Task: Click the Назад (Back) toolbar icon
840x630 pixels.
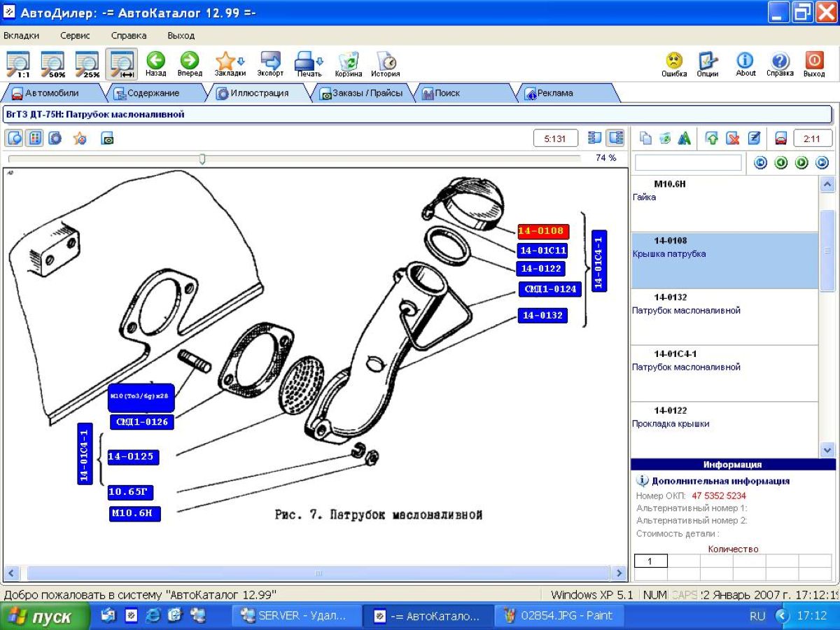Action: [155, 63]
